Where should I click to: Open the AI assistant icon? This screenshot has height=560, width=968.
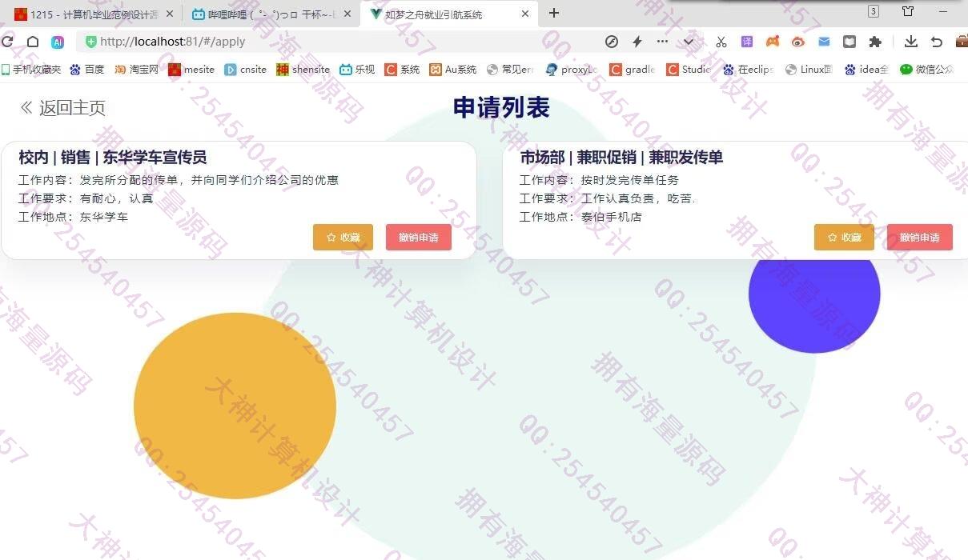pos(58,42)
